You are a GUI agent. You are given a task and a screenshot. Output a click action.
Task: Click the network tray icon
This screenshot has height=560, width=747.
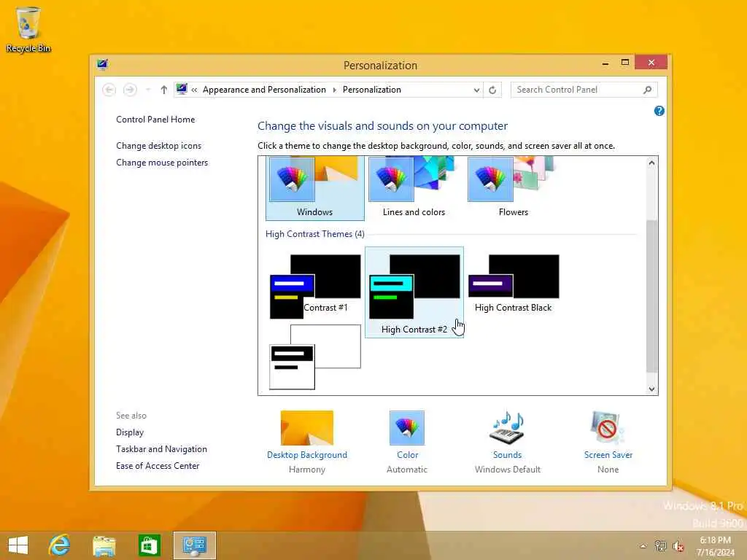[x=660, y=545]
